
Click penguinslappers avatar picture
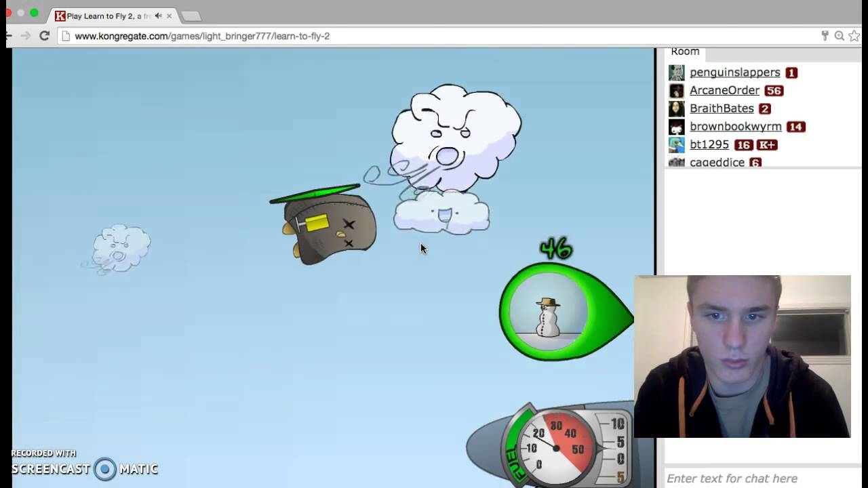[677, 73]
